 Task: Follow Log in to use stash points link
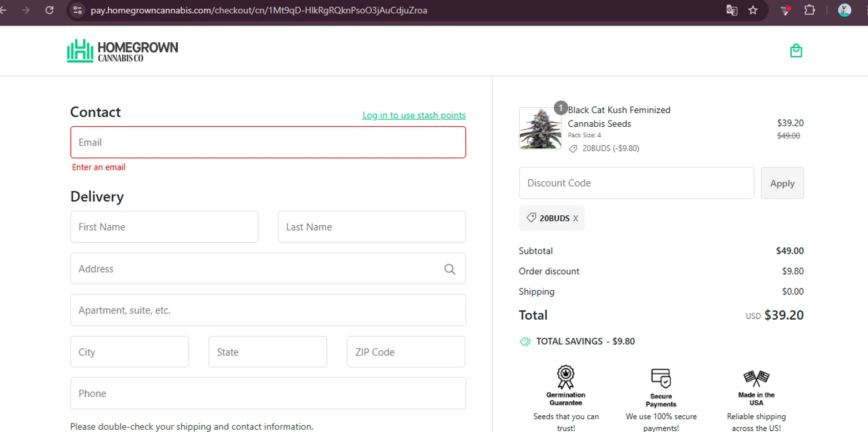414,115
